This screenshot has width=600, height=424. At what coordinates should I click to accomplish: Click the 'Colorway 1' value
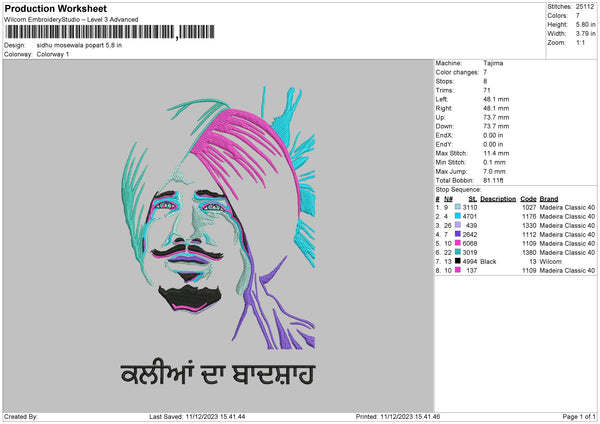[53, 54]
